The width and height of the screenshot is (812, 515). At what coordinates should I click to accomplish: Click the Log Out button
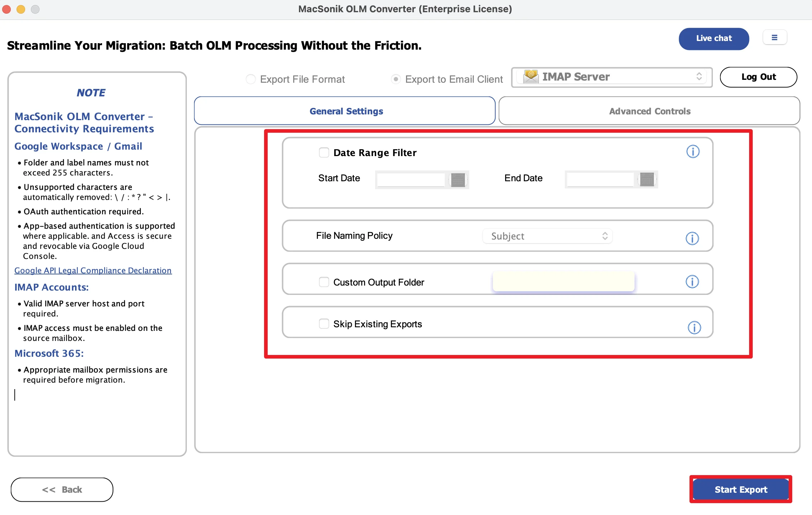[758, 77]
